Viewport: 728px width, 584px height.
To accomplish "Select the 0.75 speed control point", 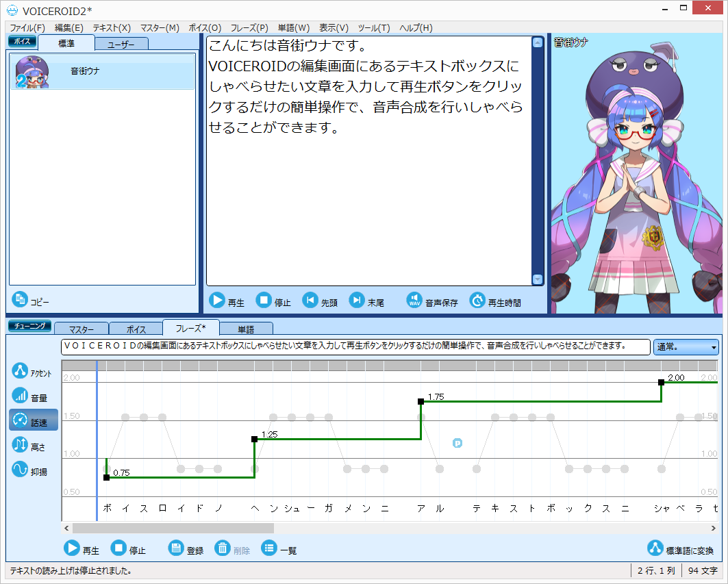I will click(x=106, y=477).
